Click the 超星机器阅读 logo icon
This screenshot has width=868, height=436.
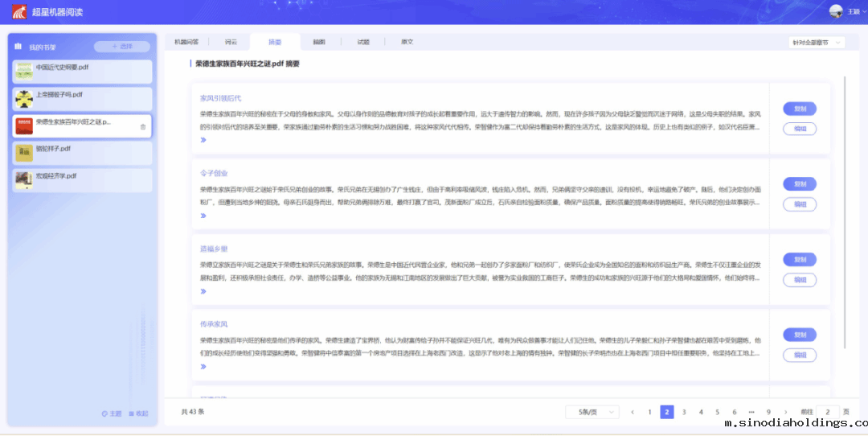pos(18,12)
